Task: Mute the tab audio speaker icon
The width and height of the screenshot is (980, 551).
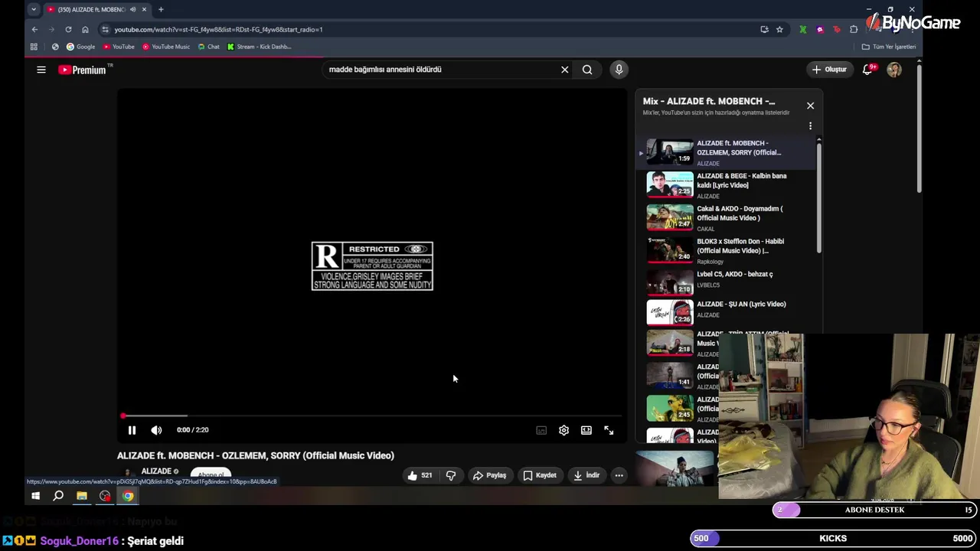Action: (132, 9)
